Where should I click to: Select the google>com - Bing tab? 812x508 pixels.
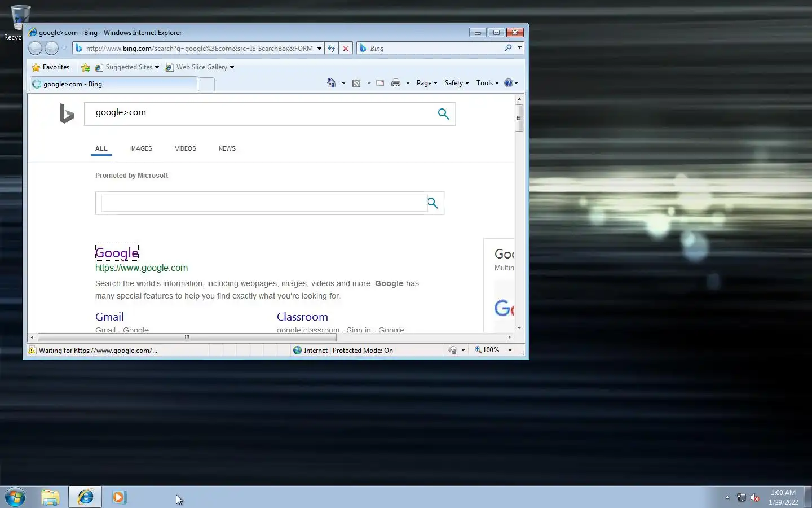point(113,84)
